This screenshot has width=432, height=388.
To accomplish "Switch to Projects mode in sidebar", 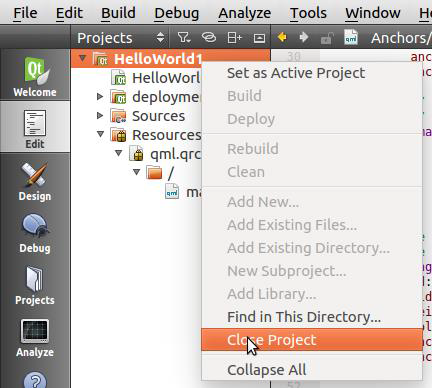I will click(35, 285).
